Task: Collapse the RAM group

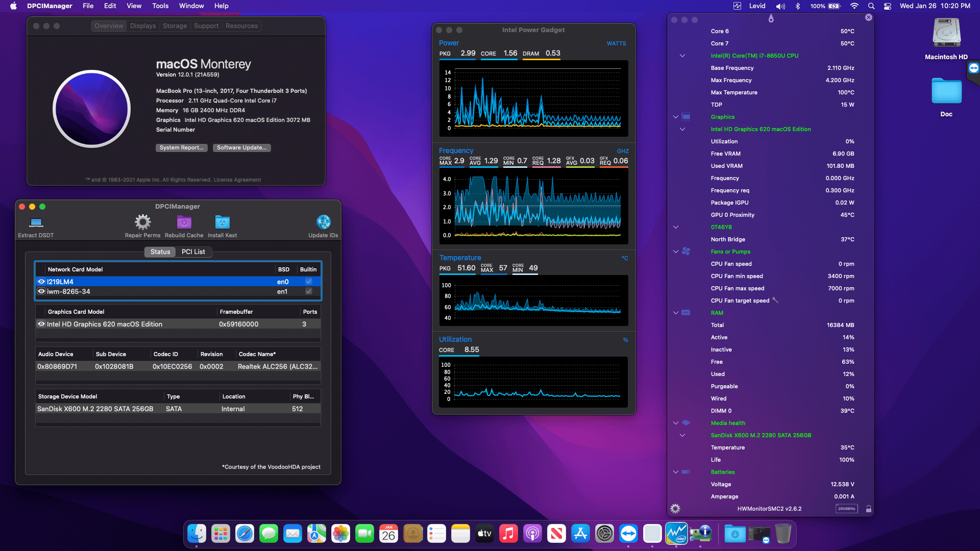Action: pyautogui.click(x=676, y=313)
